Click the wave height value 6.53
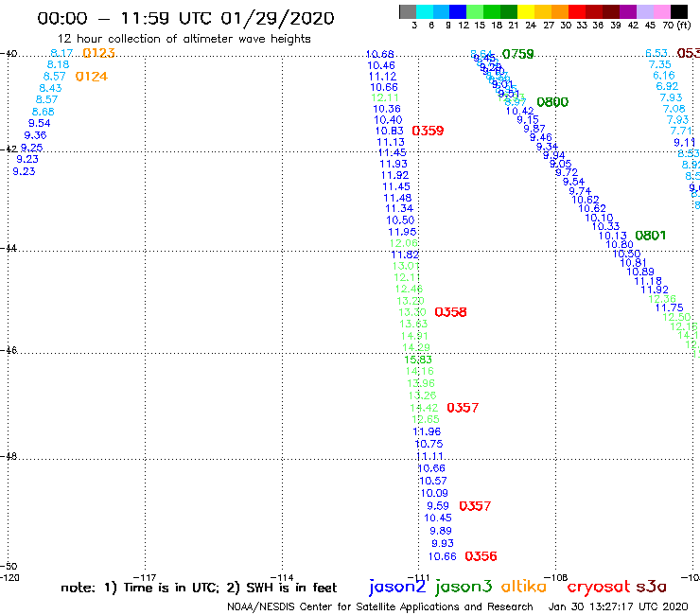Viewport: 700px width, 615px height. [x=656, y=54]
